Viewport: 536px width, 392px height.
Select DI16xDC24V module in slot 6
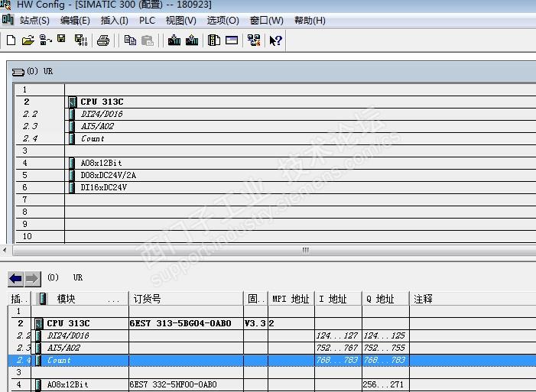point(103,188)
